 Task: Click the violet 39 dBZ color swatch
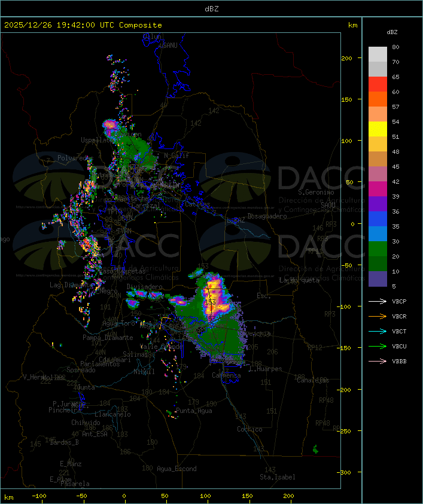tap(378, 204)
